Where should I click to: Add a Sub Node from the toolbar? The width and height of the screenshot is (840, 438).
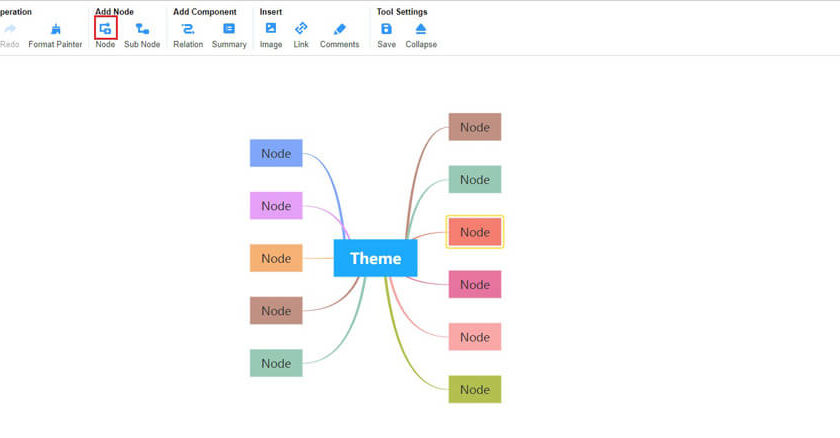coord(142,29)
